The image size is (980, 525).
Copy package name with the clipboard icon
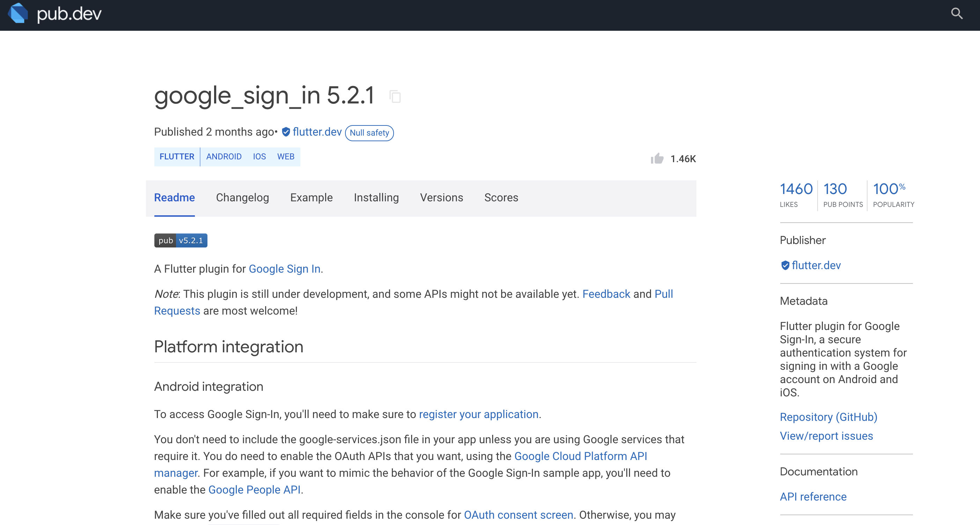coord(395,96)
